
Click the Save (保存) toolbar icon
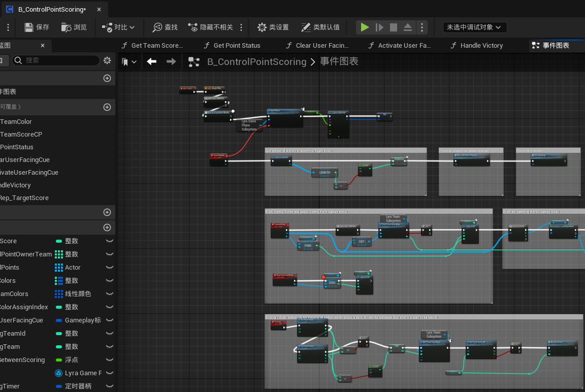point(29,27)
